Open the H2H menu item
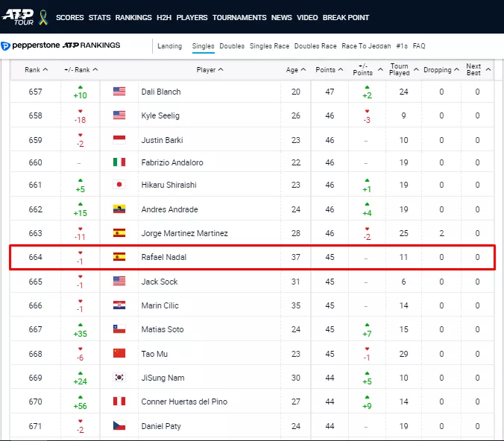This screenshot has width=504, height=441. pyautogui.click(x=164, y=17)
